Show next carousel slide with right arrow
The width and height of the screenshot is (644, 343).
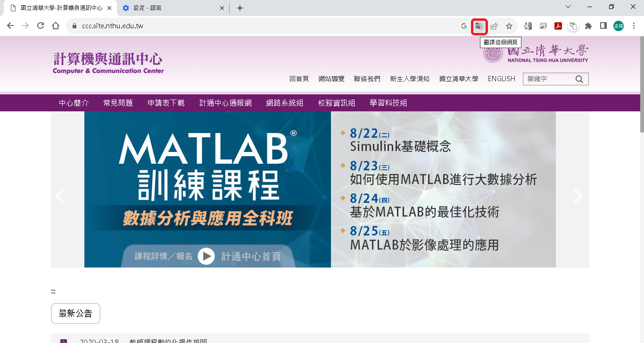(578, 195)
